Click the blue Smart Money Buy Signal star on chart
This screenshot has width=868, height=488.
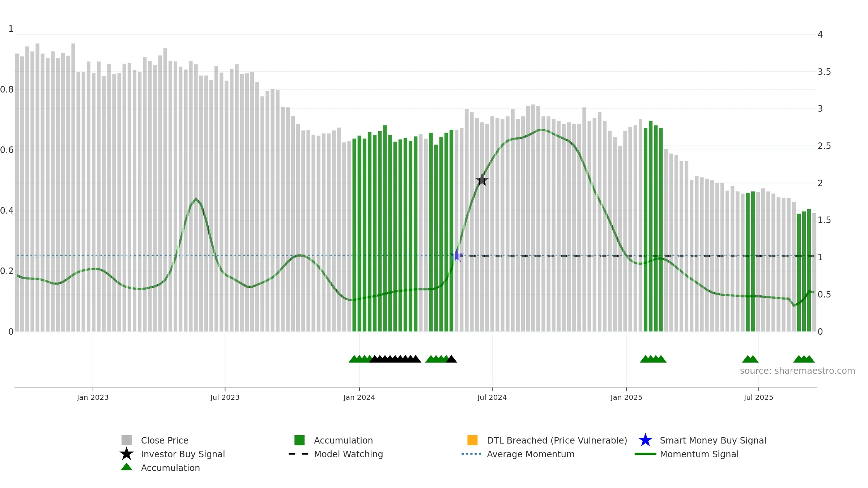(457, 256)
